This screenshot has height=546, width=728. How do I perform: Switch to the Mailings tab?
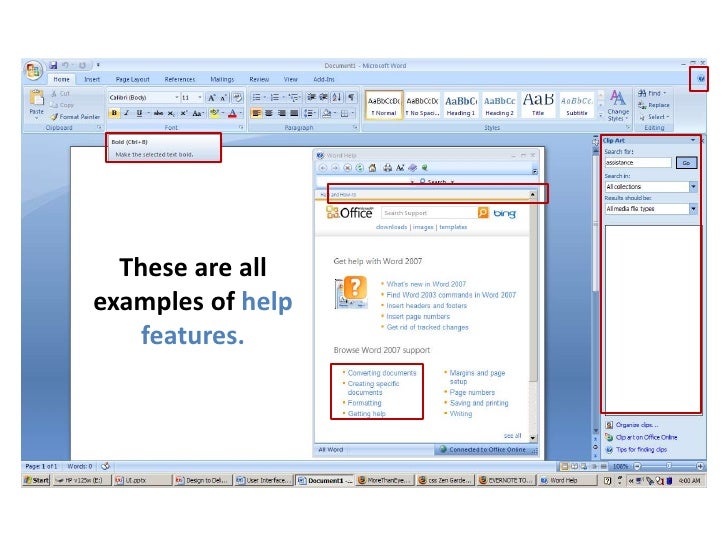click(x=222, y=79)
